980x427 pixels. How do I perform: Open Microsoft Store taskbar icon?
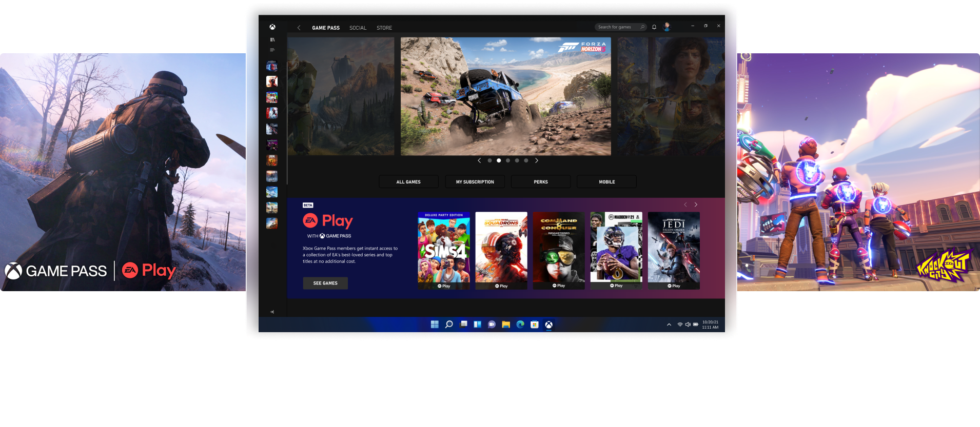pos(534,324)
